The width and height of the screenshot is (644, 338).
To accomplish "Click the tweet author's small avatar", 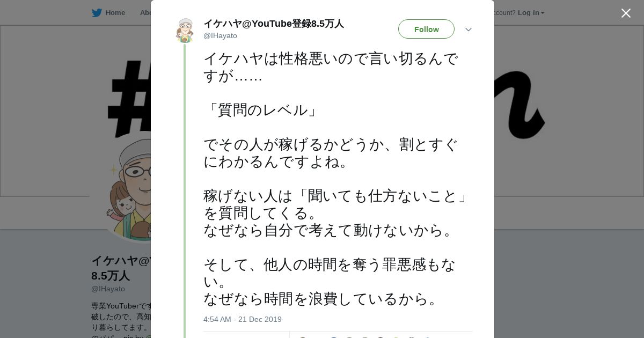I will tap(185, 31).
